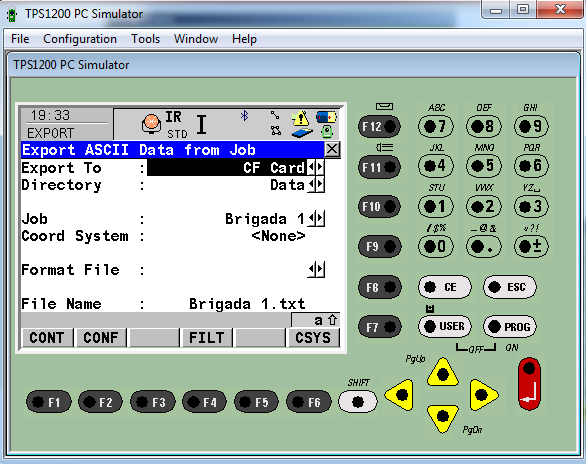
Task: Click keypad key 7 ABC
Action: pos(436,127)
